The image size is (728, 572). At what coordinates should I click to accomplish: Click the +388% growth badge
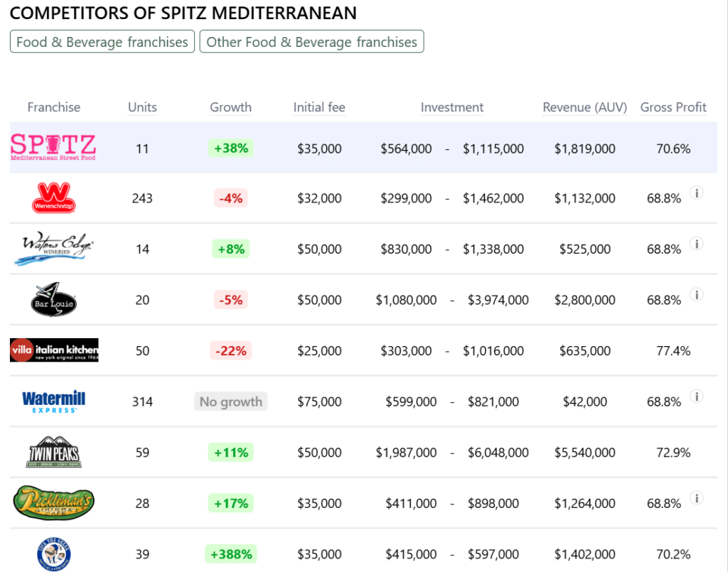click(231, 554)
